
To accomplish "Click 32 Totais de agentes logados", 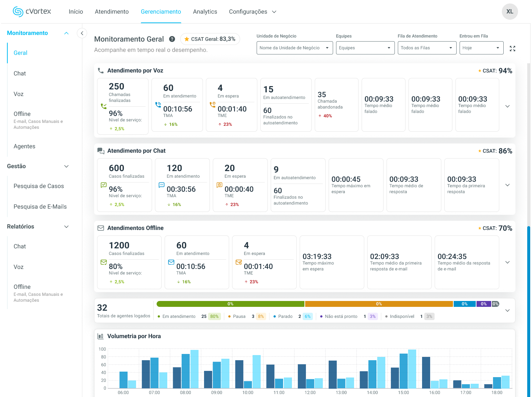I will click(x=124, y=311).
